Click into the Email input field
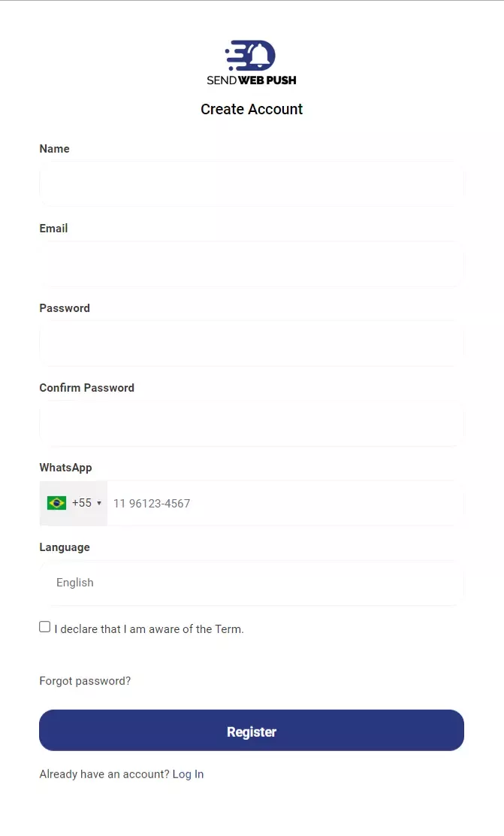 coord(252,264)
